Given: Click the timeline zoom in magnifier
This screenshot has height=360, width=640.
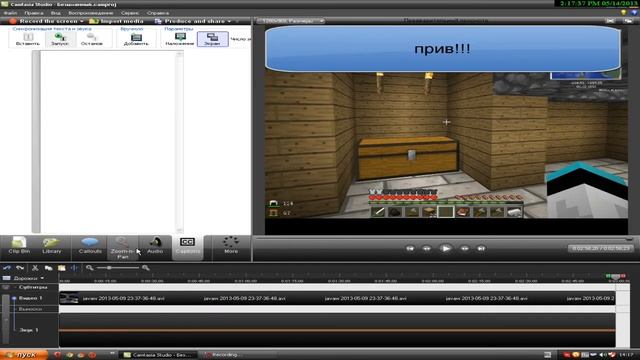Looking at the screenshot, I should pos(145,268).
